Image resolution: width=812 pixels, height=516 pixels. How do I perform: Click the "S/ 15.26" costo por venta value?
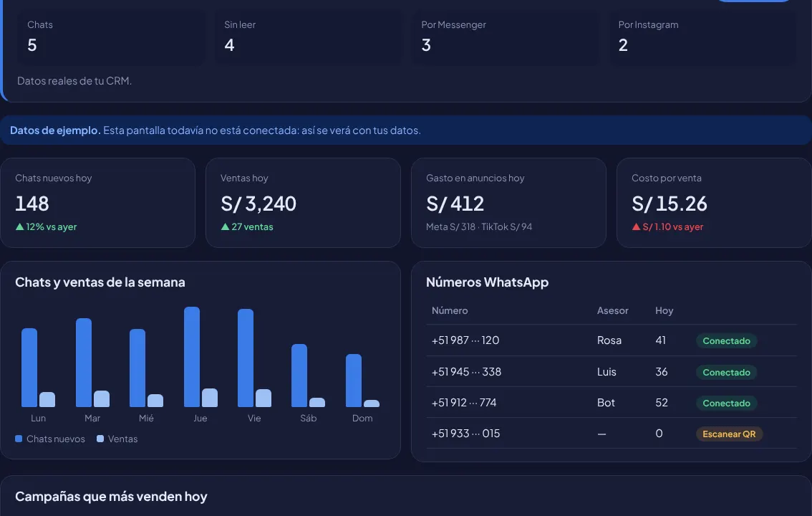(x=669, y=204)
